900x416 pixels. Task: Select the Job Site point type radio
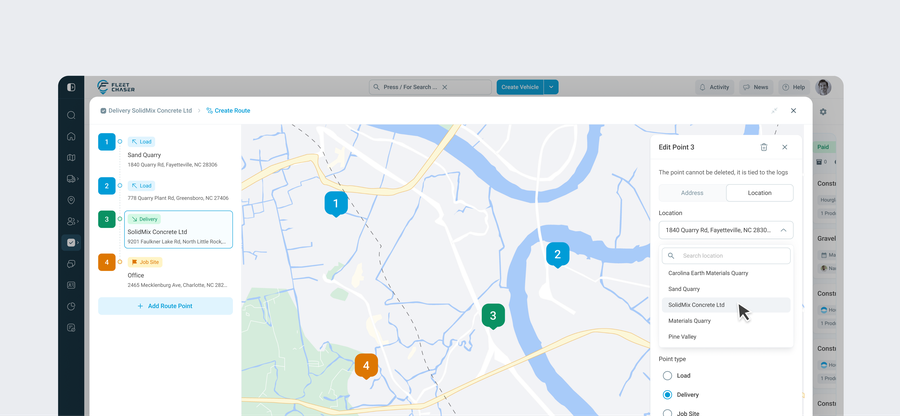point(667,413)
